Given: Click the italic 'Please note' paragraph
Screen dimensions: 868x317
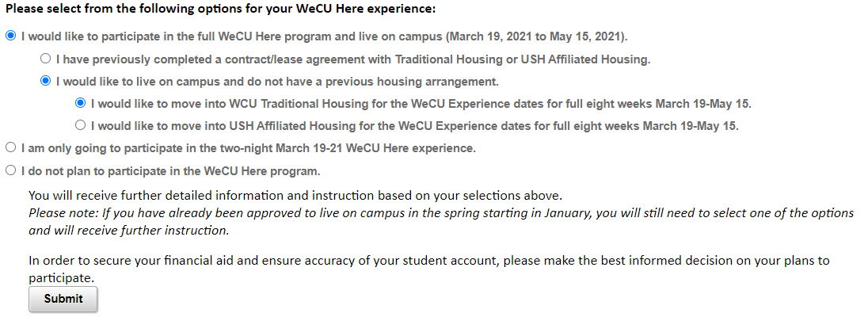Looking at the screenshot, I should pyautogui.click(x=440, y=221).
